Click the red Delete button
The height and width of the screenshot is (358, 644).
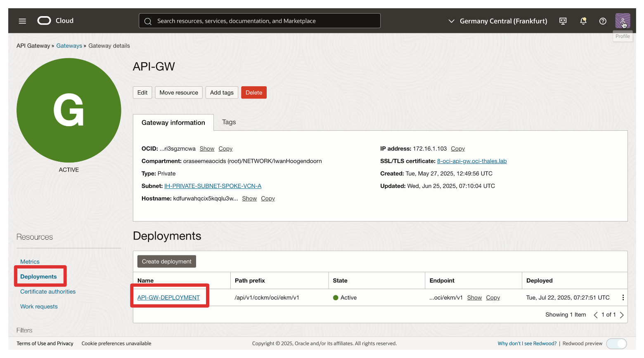[253, 92]
